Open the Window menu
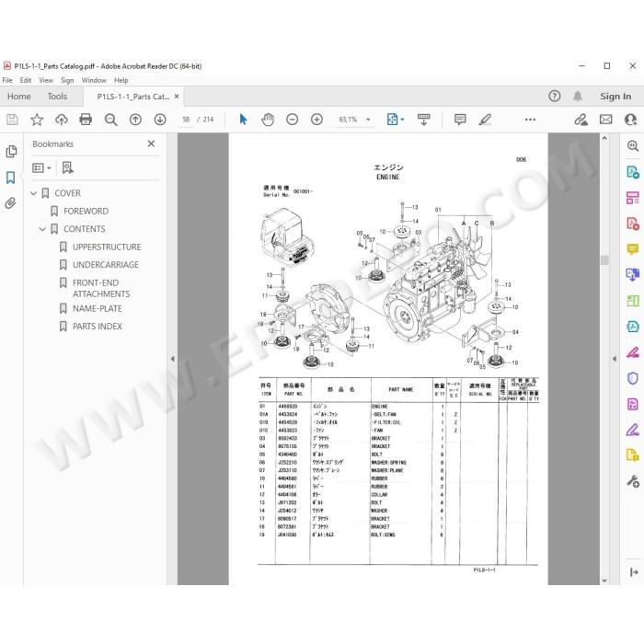 pyautogui.click(x=94, y=80)
